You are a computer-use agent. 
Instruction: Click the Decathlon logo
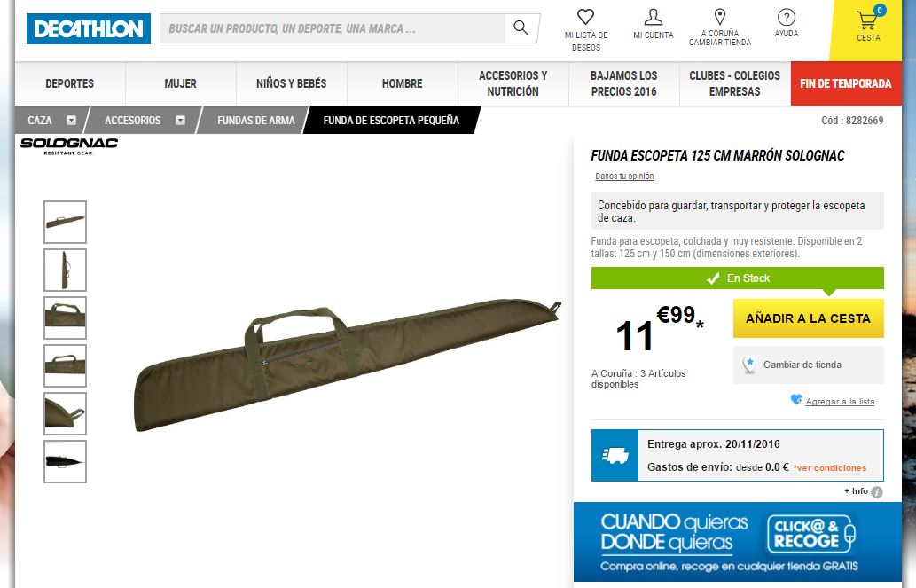coord(88,28)
